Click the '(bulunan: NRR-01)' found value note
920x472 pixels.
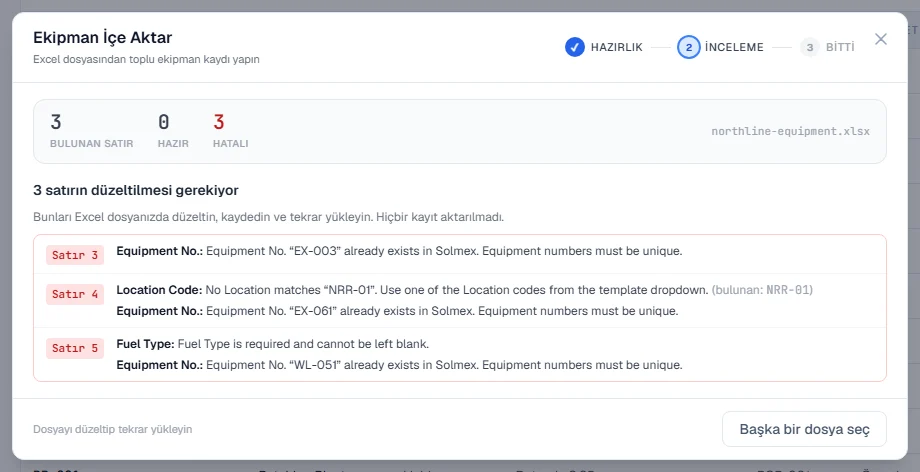click(762, 289)
